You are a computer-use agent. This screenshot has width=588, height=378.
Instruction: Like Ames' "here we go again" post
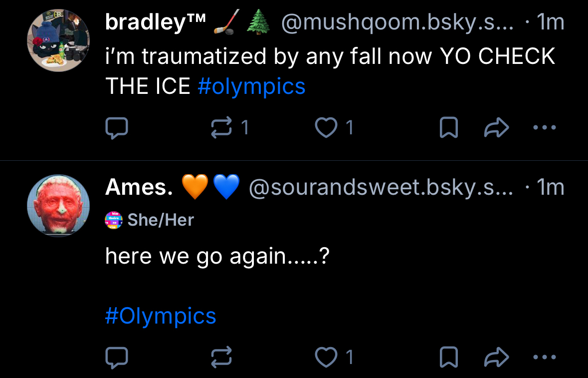(x=327, y=357)
